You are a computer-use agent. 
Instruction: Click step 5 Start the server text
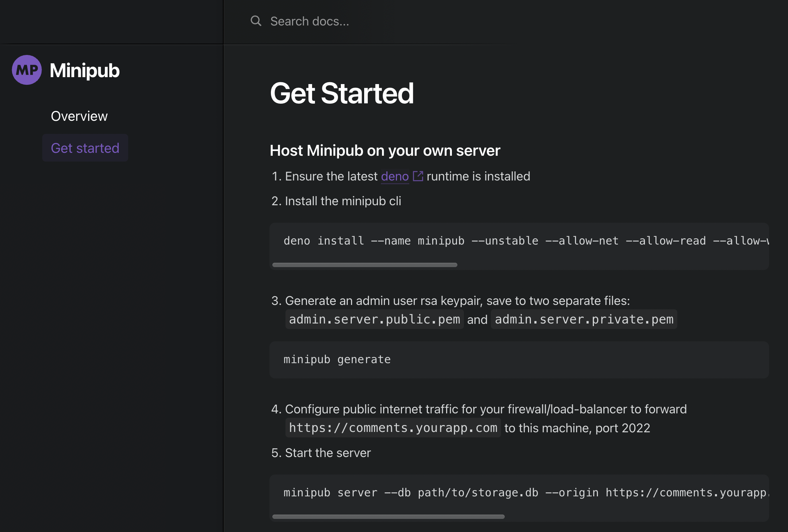point(328,452)
